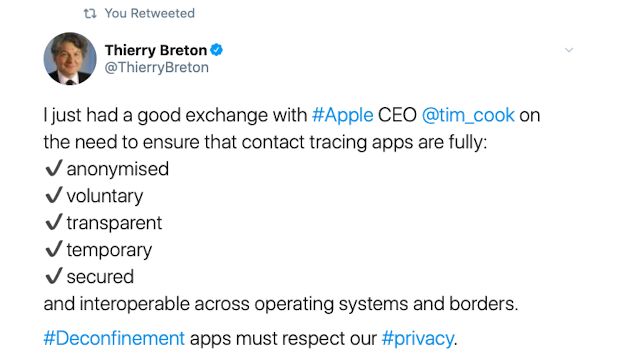The width and height of the screenshot is (631, 362).
Task: Click the check mark beside temporary
Action: tap(54, 249)
